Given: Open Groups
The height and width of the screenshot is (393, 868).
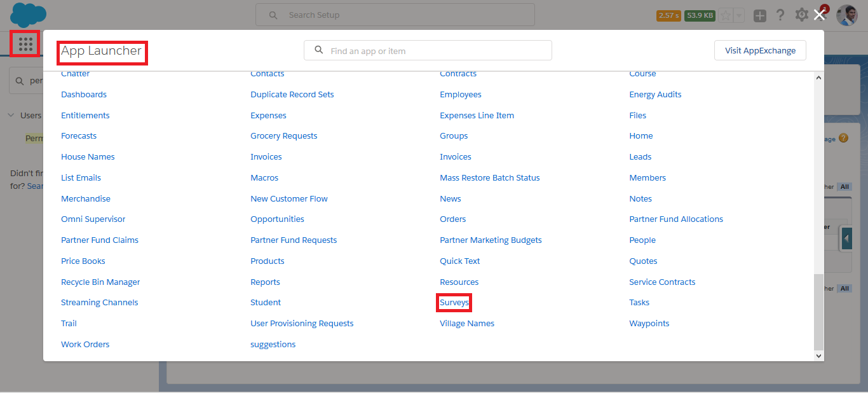Looking at the screenshot, I should tap(454, 135).
